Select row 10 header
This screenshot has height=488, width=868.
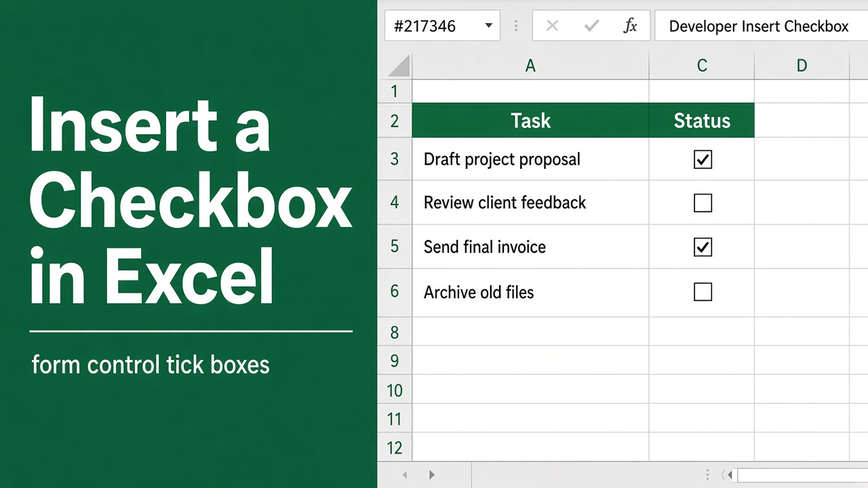coord(395,390)
